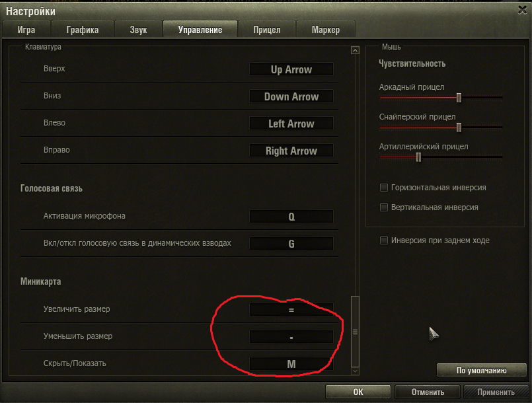Click the Миникарта section heading
This screenshot has height=403, width=532.
41,281
